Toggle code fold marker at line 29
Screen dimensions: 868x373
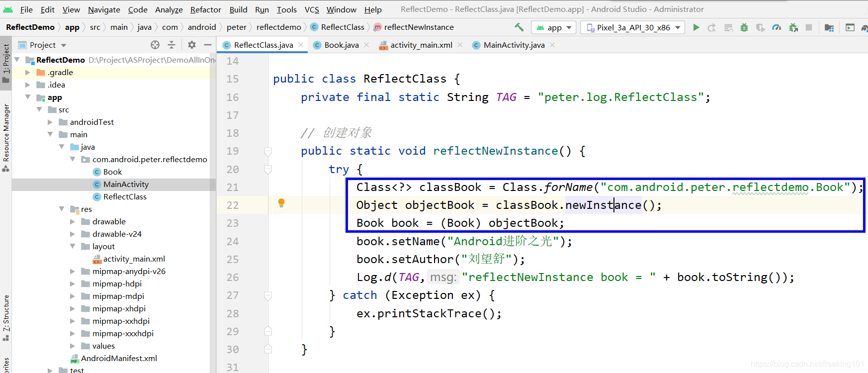point(268,331)
